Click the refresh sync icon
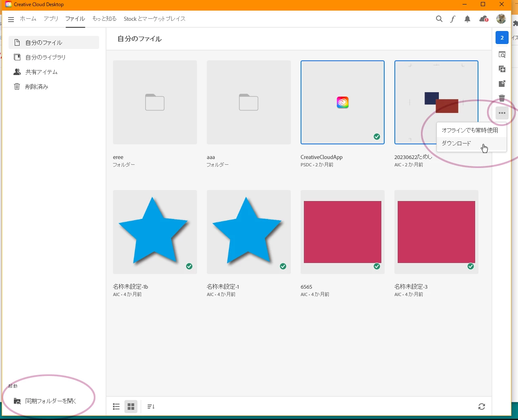This screenshot has width=518, height=420. 482,407
